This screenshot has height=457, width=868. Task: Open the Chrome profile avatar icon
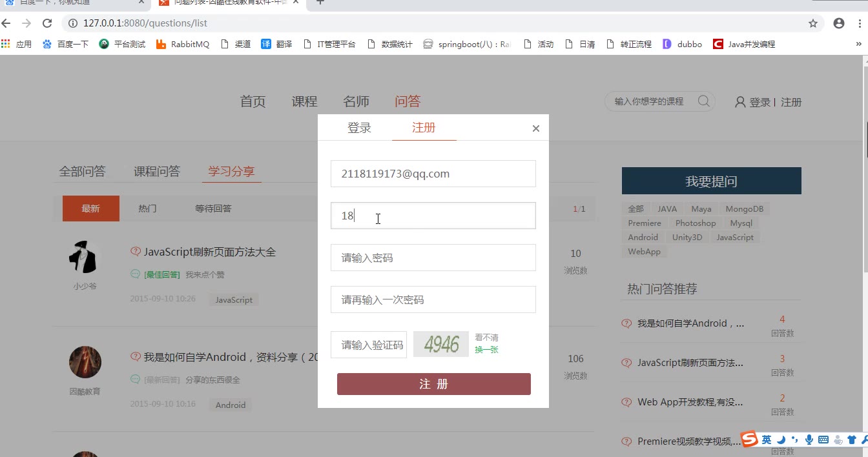tap(839, 23)
